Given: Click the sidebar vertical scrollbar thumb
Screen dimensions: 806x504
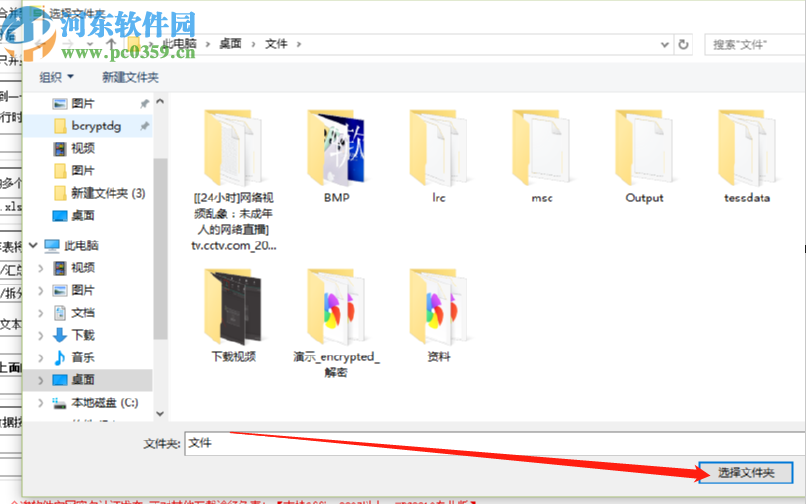Looking at the screenshot, I should coord(160,249).
